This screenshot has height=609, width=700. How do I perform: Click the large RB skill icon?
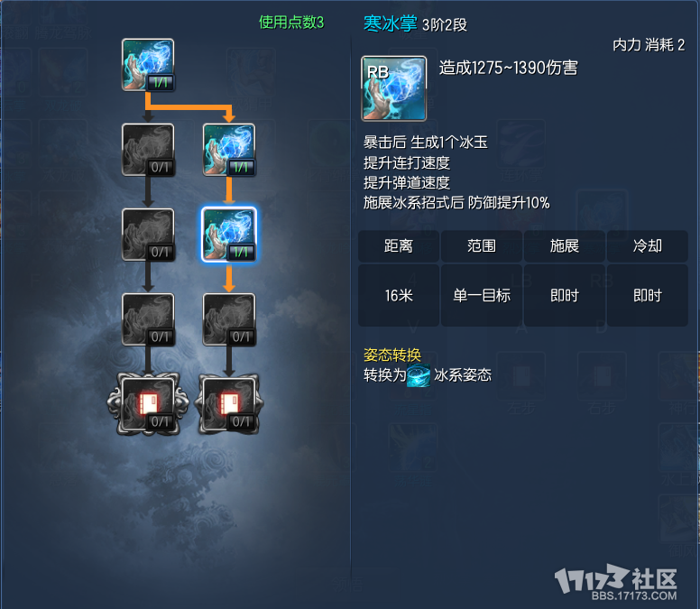pyautogui.click(x=393, y=88)
